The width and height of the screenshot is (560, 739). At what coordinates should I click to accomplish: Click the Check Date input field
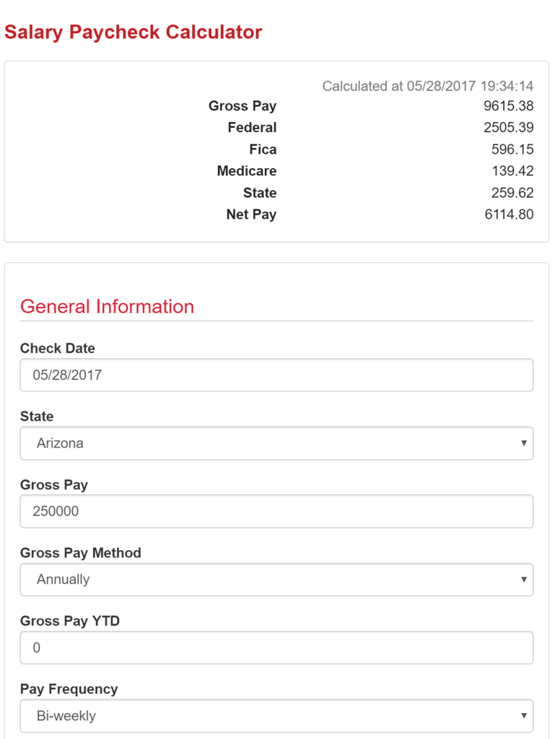276,375
